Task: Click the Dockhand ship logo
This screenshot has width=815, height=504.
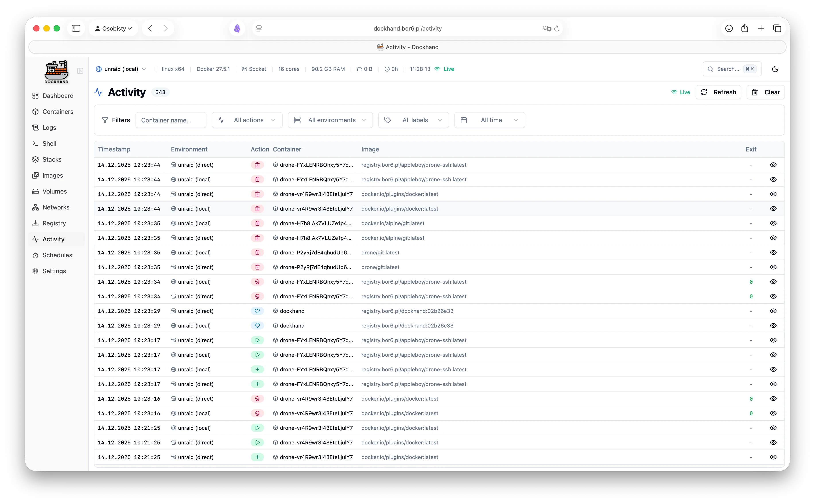Action: coord(56,72)
